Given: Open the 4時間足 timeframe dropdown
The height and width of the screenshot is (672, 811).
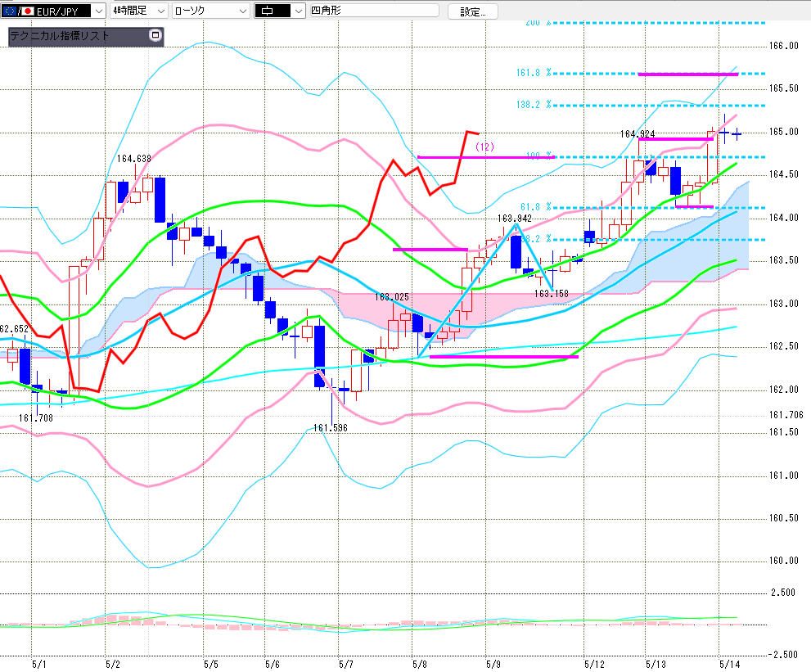Looking at the screenshot, I should 138,11.
